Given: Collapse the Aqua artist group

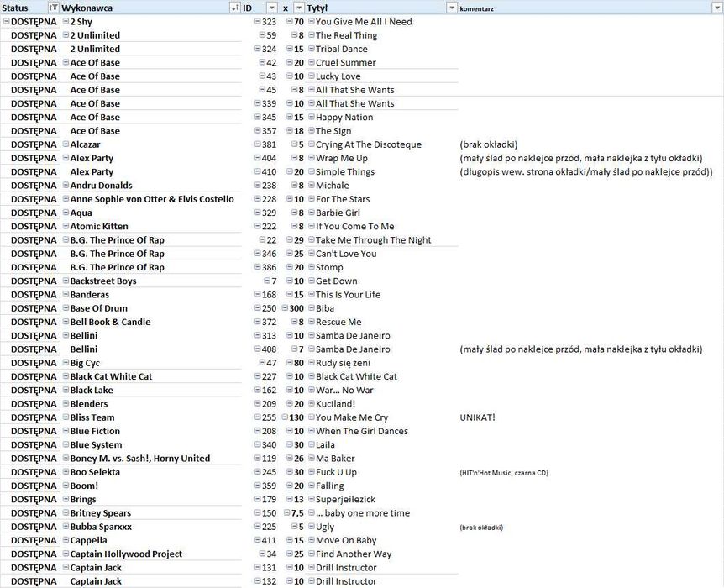Looking at the screenshot, I should click(x=66, y=213).
